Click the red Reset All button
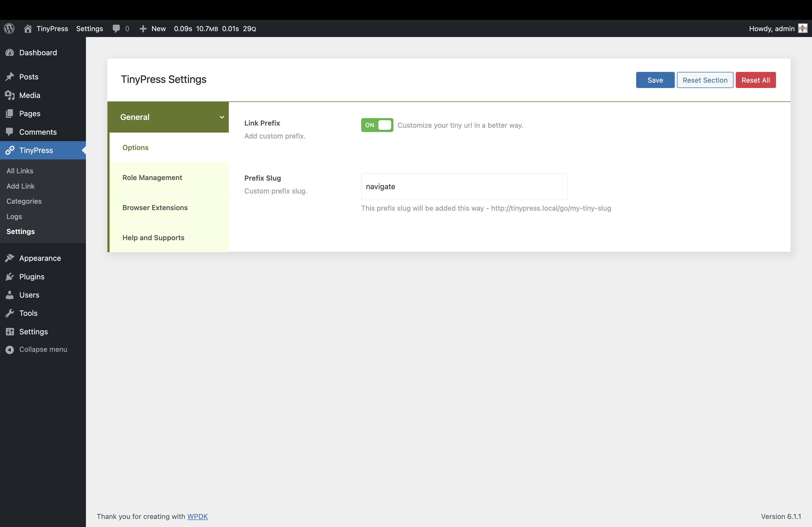The width and height of the screenshot is (812, 527). click(755, 80)
